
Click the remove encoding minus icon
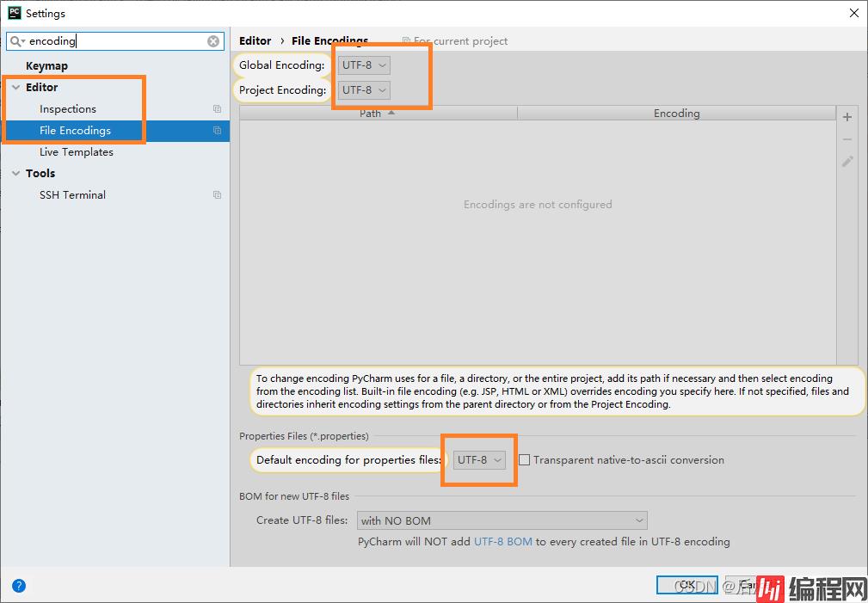[847, 139]
